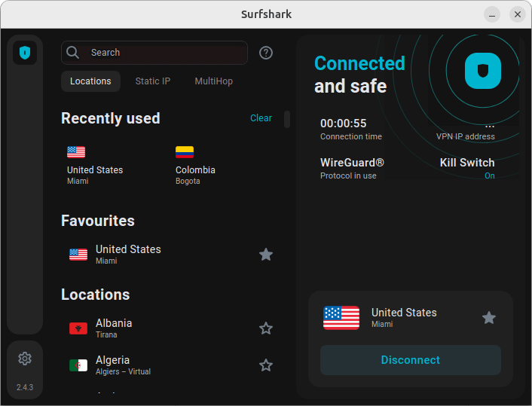Click the US flag in Favourites list
This screenshot has height=406, width=532.
coord(78,255)
